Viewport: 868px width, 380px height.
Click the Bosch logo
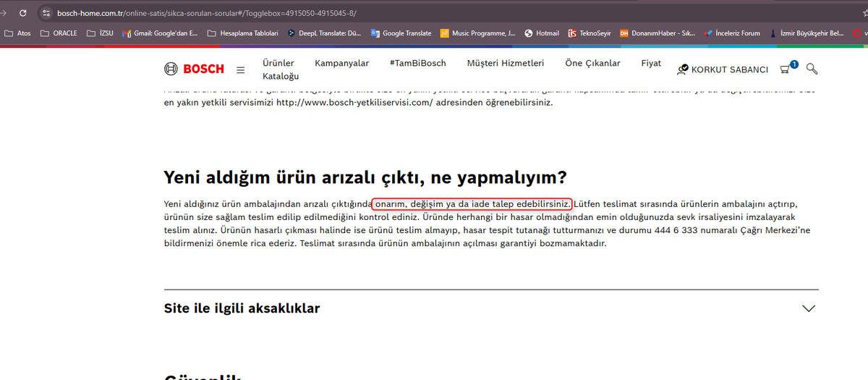point(195,69)
